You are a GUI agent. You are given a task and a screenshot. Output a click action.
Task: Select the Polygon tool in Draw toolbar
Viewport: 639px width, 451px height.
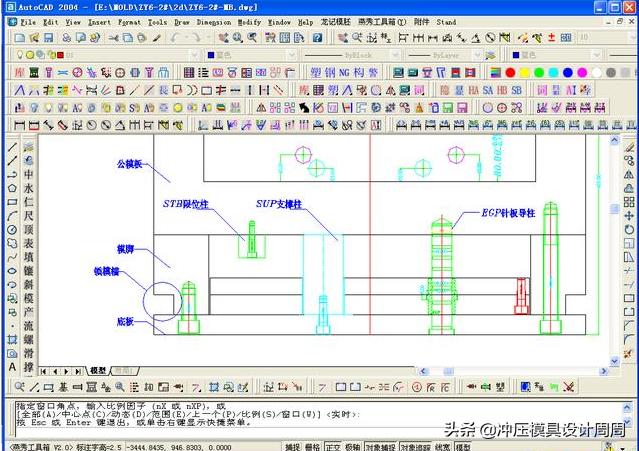tap(13, 188)
